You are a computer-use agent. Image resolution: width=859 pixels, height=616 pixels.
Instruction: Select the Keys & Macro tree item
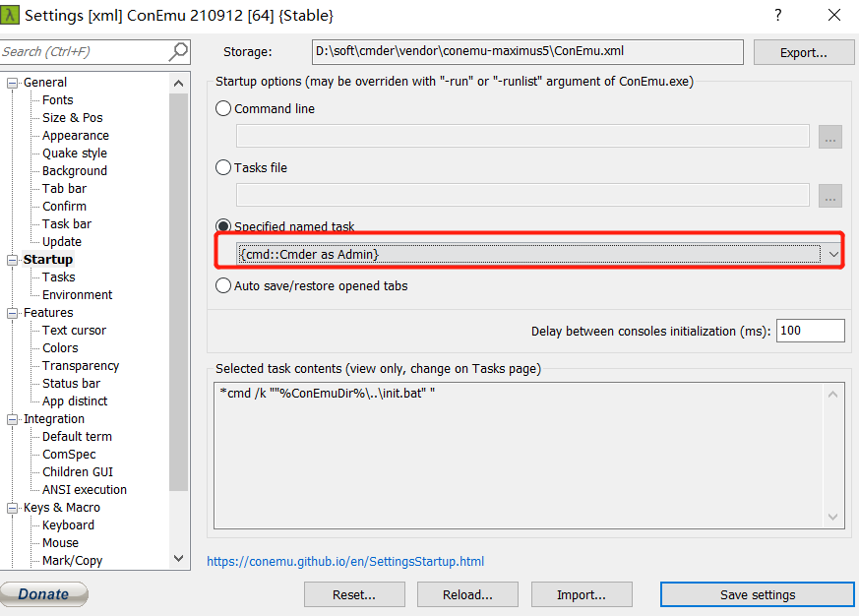[61, 508]
